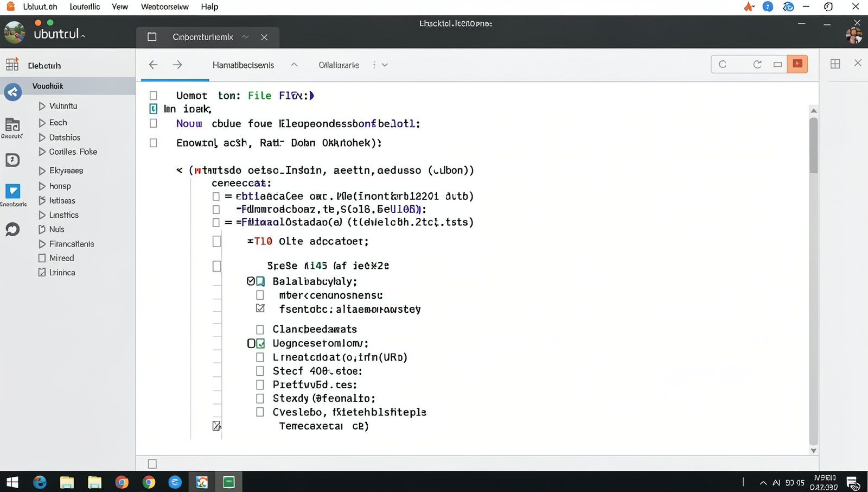This screenshot has height=492, width=868.
Task: Expand the Eech tree item
Action: pyautogui.click(x=42, y=123)
